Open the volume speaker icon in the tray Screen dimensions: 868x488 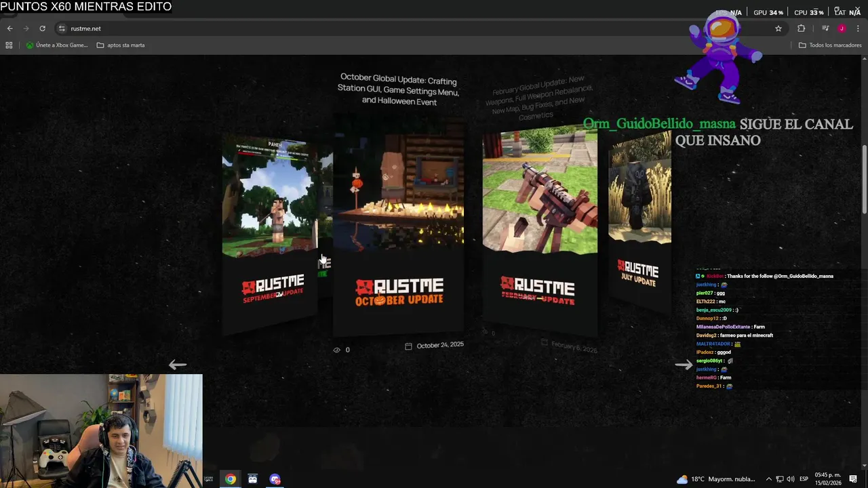click(x=790, y=479)
